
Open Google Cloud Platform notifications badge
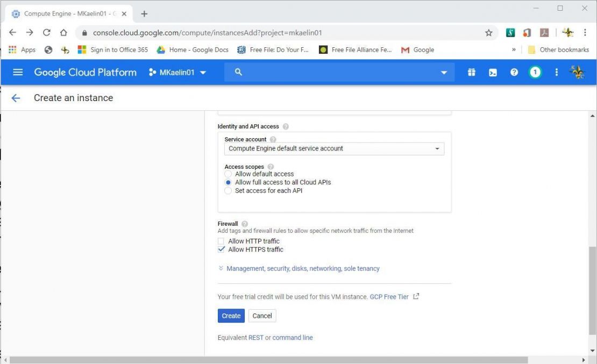(535, 72)
